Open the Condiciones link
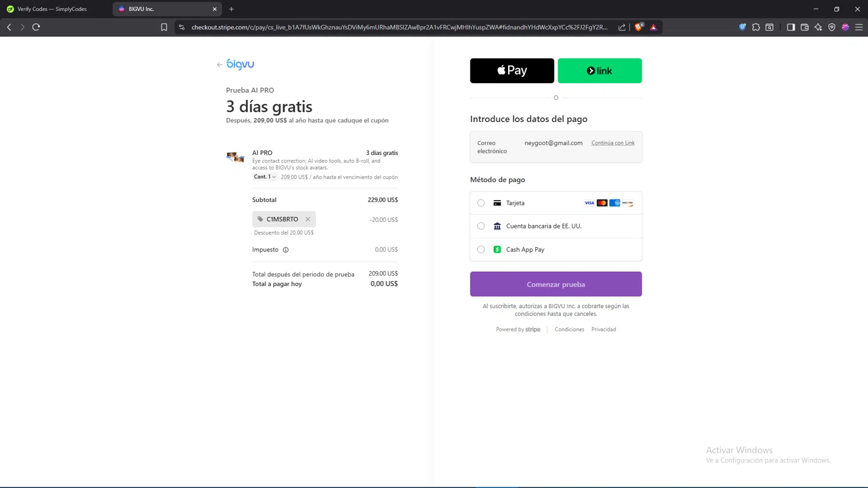This screenshot has width=868, height=488. 569,330
